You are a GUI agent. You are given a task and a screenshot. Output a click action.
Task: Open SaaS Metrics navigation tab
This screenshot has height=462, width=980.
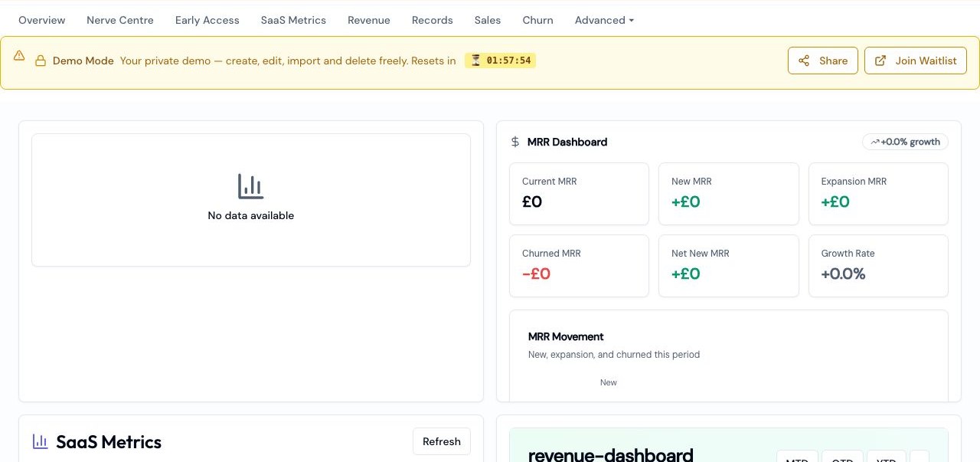point(293,20)
